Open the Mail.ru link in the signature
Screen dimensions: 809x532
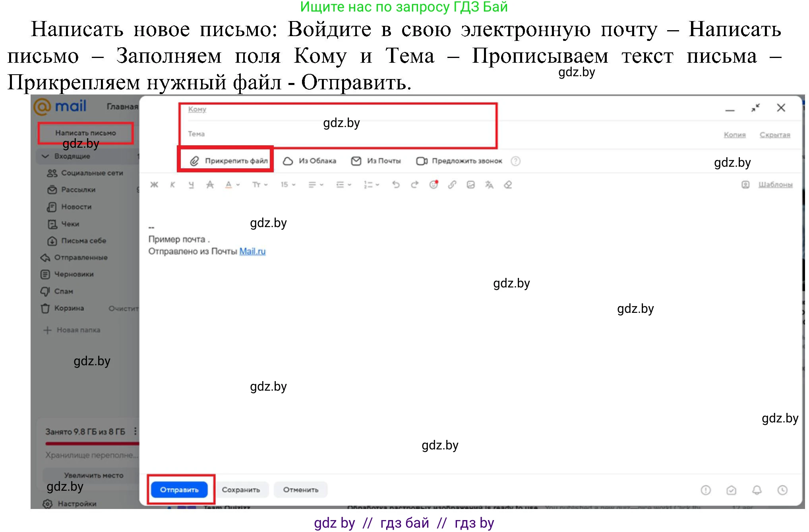click(252, 251)
